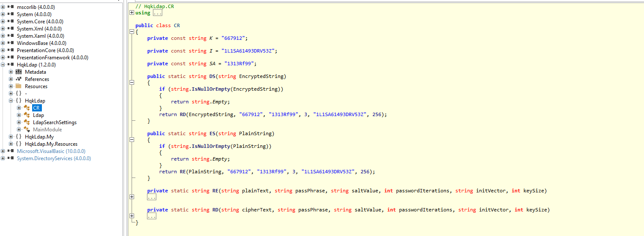Click the Ldap class icon
Screen dimensions: 644x236
[27, 115]
